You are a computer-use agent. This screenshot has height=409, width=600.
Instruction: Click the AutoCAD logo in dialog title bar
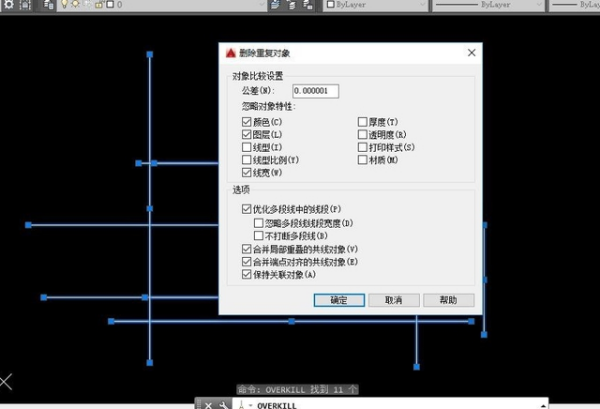pyautogui.click(x=231, y=53)
